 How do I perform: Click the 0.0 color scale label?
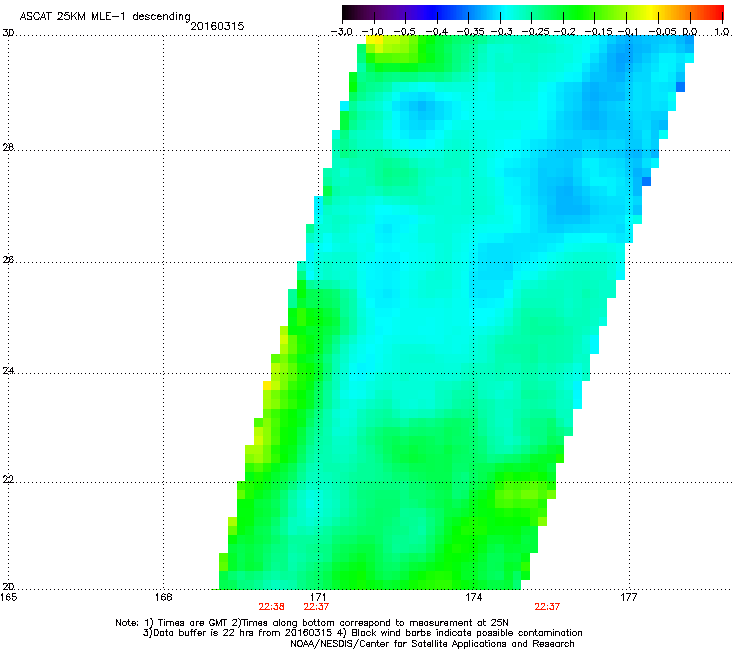point(690,32)
